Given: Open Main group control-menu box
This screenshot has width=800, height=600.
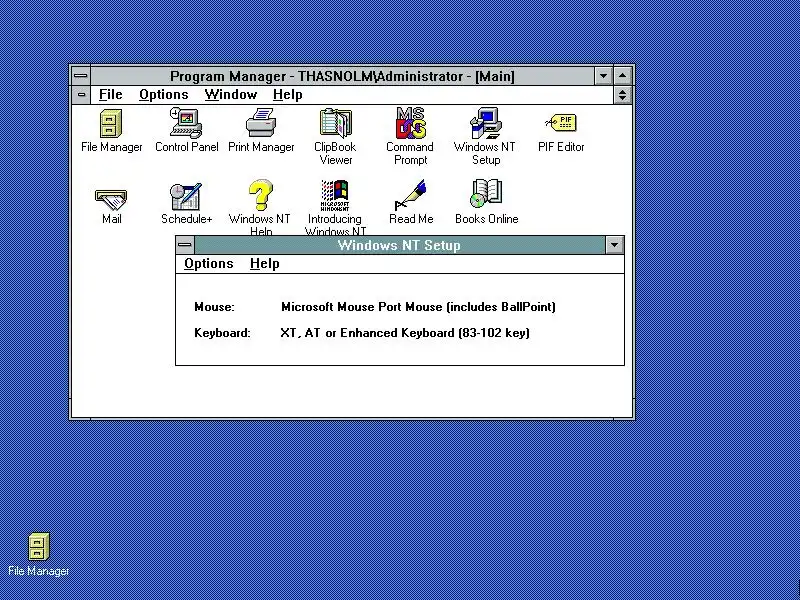Looking at the screenshot, I should point(81,94).
